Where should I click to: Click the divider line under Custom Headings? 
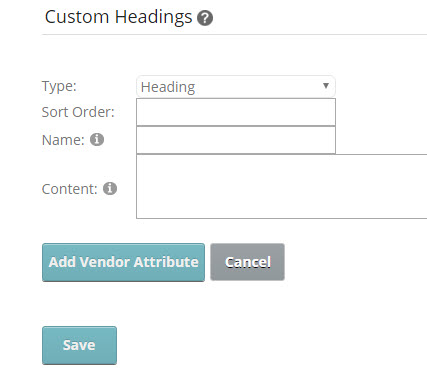pyautogui.click(x=234, y=34)
